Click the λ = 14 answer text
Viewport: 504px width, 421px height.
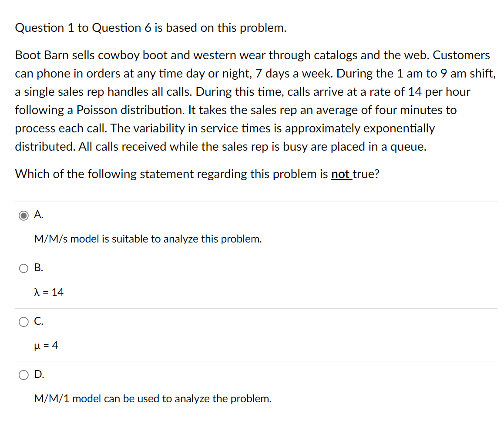click(x=49, y=292)
